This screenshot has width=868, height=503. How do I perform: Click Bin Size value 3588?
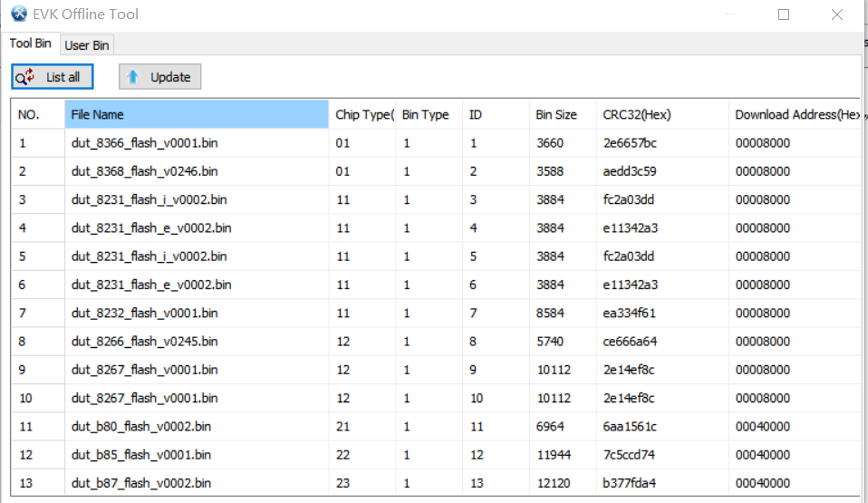550,171
